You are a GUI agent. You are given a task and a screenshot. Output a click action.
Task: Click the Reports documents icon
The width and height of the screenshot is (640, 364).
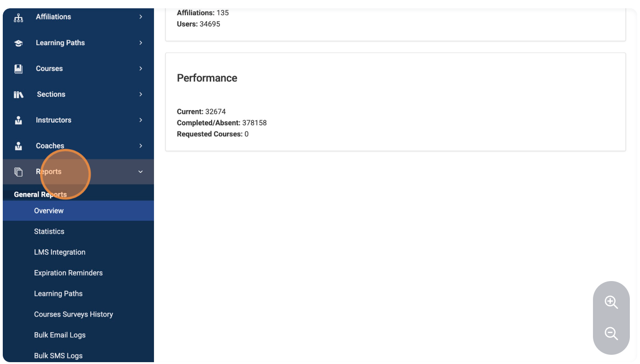coord(18,172)
